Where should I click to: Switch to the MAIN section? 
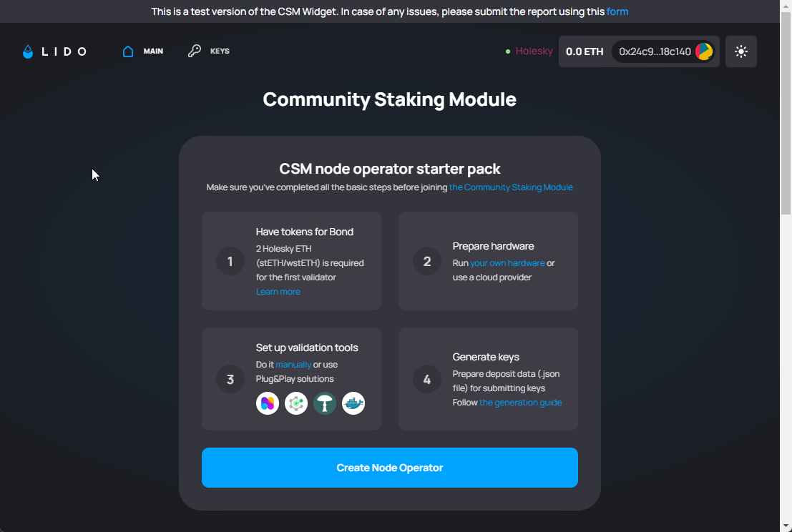click(154, 51)
